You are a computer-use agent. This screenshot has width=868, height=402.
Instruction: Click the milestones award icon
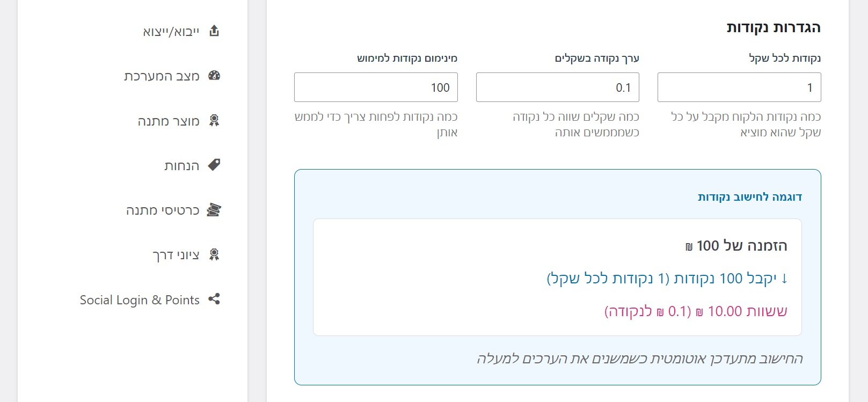pos(214,254)
